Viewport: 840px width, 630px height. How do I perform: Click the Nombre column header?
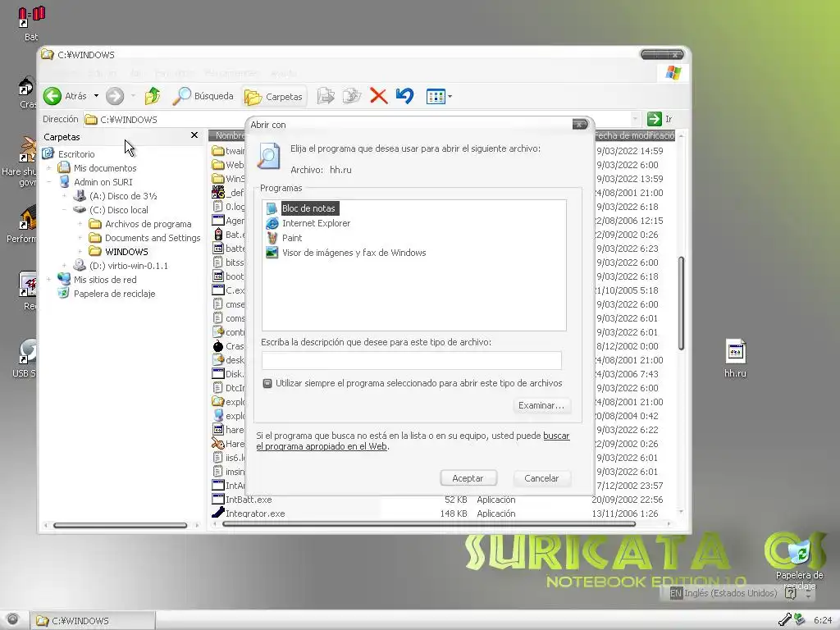tap(227, 135)
